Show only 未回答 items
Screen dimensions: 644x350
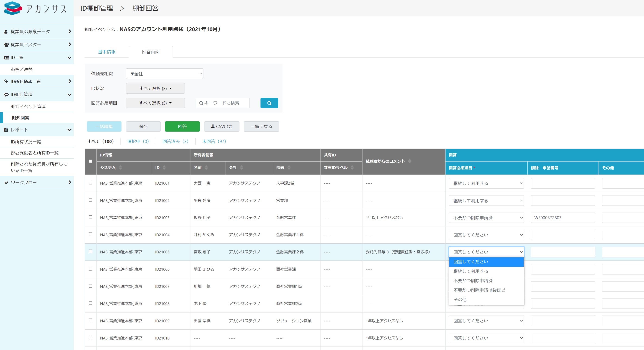214,141
